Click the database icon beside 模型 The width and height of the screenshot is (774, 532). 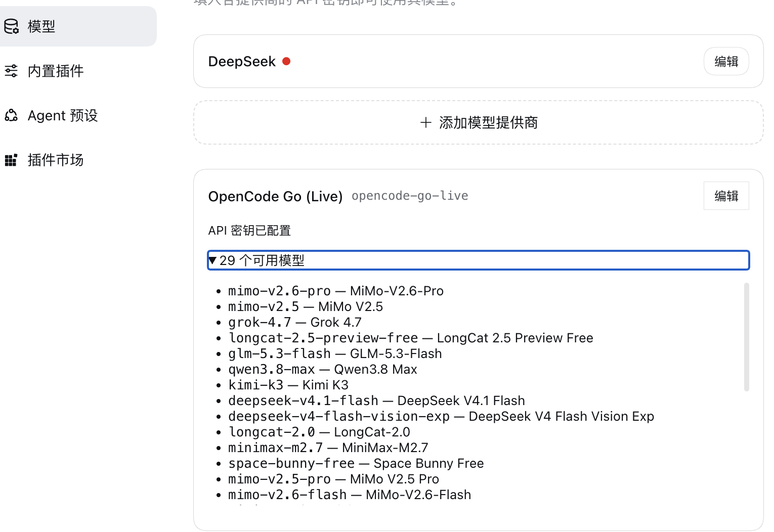tap(11, 26)
